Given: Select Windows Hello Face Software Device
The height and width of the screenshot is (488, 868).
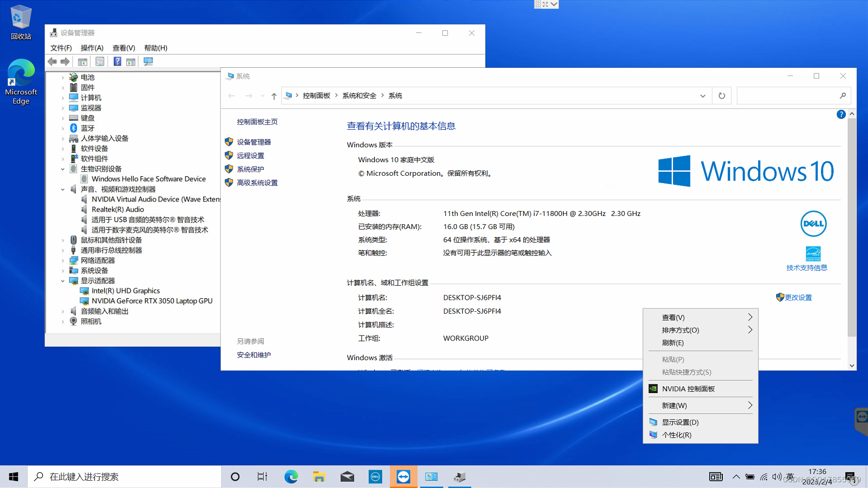Looking at the screenshot, I should tap(149, 179).
